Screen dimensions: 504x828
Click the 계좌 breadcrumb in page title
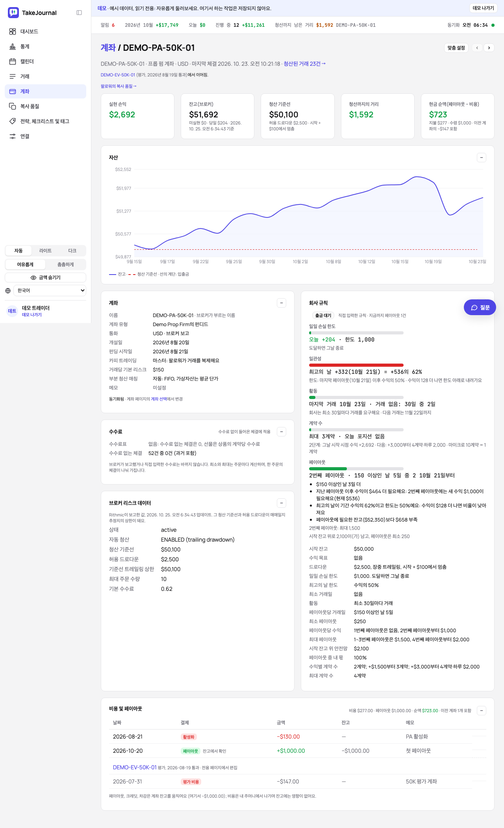click(108, 48)
